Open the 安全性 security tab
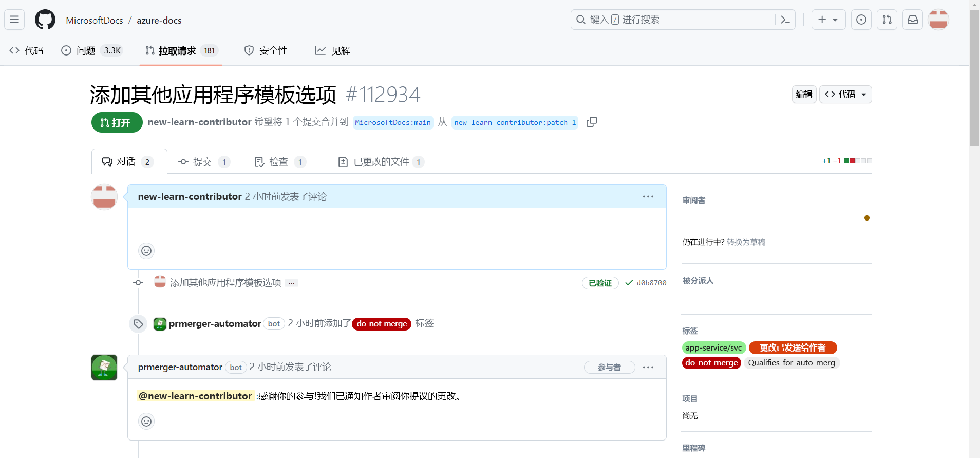Image resolution: width=980 pixels, height=458 pixels. pyautogui.click(x=266, y=50)
